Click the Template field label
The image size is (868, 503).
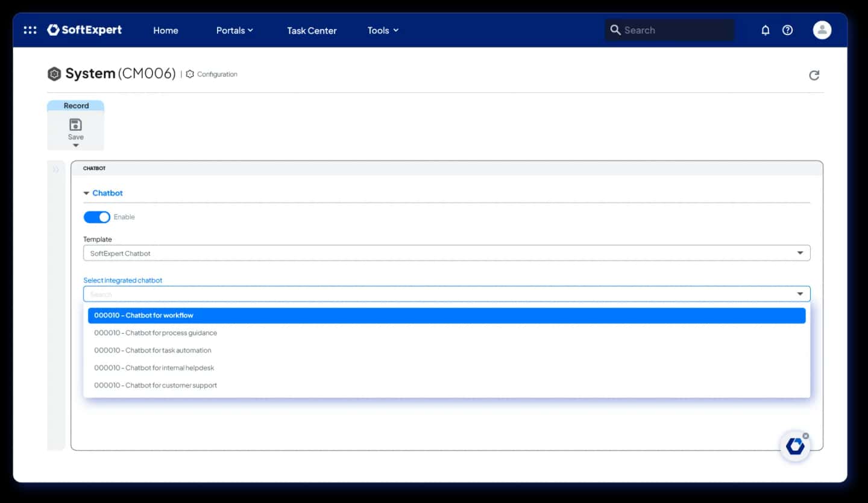[98, 239]
